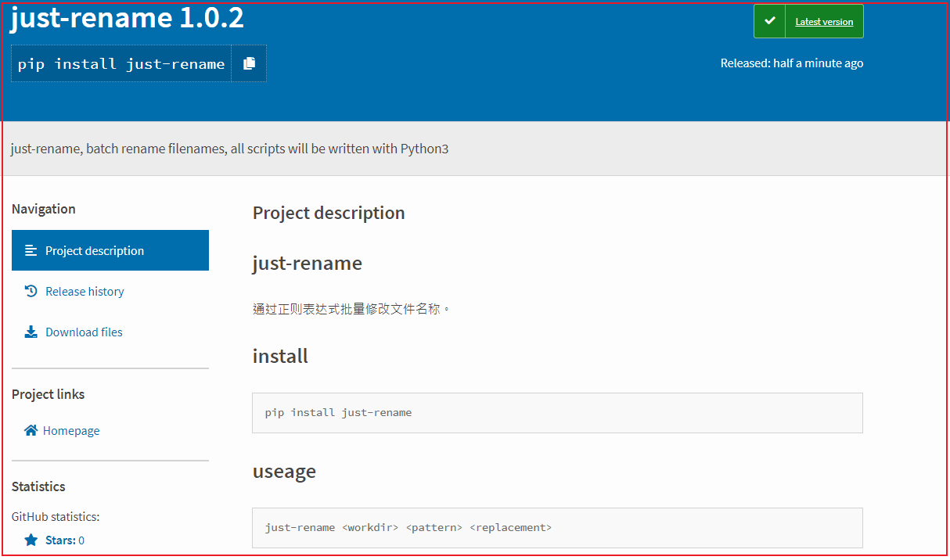Click the Statistics heading
Image resolution: width=950 pixels, height=560 pixels.
[38, 486]
